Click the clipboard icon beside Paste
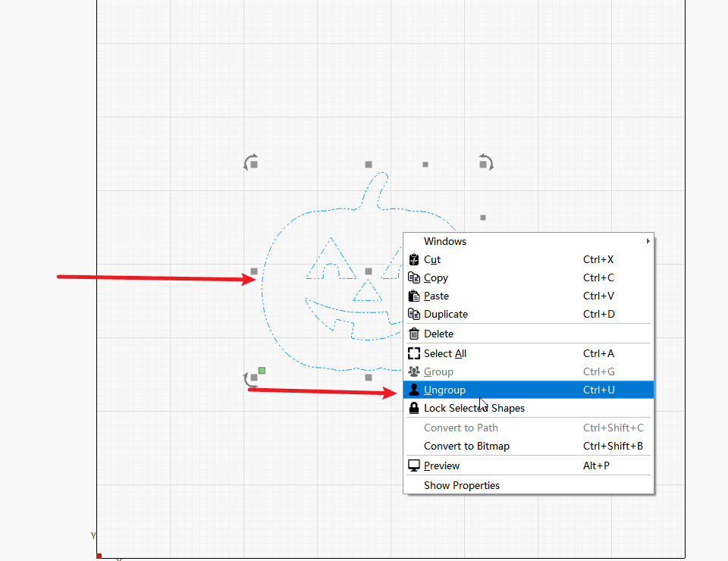The width and height of the screenshot is (728, 561). click(x=414, y=296)
